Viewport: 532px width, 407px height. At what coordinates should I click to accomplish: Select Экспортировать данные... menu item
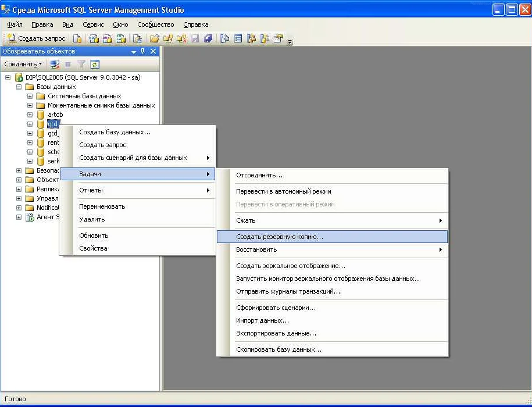click(x=276, y=333)
